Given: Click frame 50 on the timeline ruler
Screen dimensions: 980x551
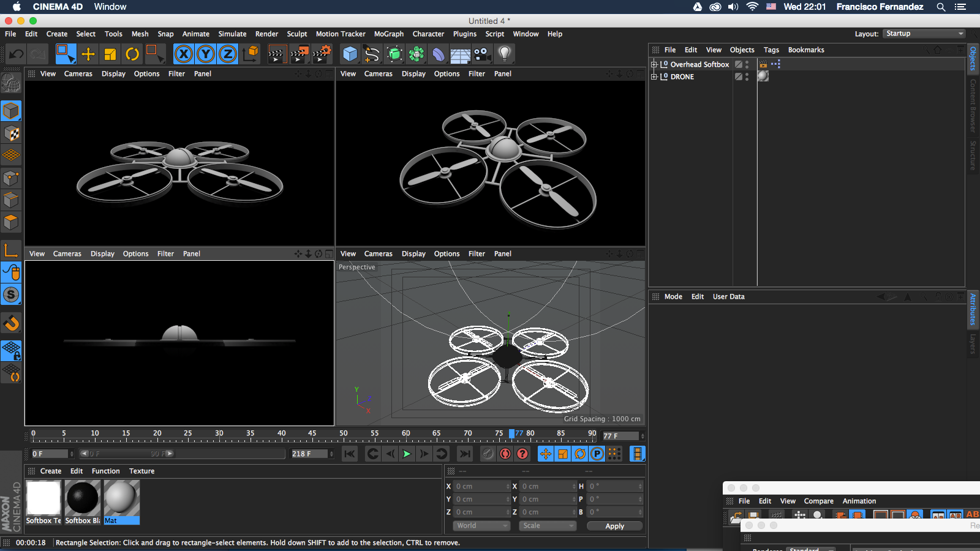Looking at the screenshot, I should (343, 437).
